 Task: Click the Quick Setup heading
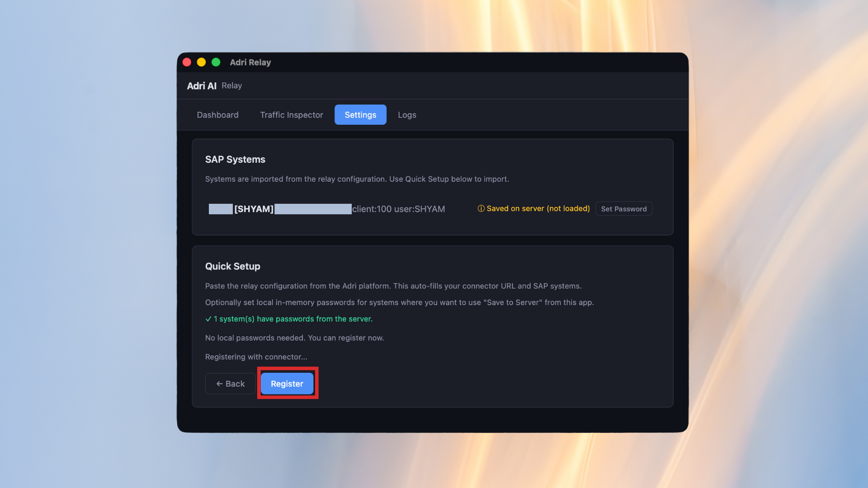point(232,266)
